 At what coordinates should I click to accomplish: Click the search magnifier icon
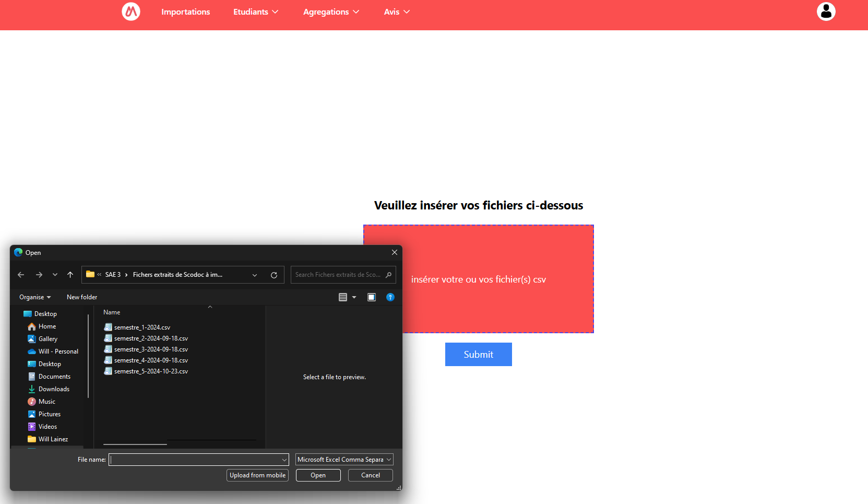pos(388,275)
